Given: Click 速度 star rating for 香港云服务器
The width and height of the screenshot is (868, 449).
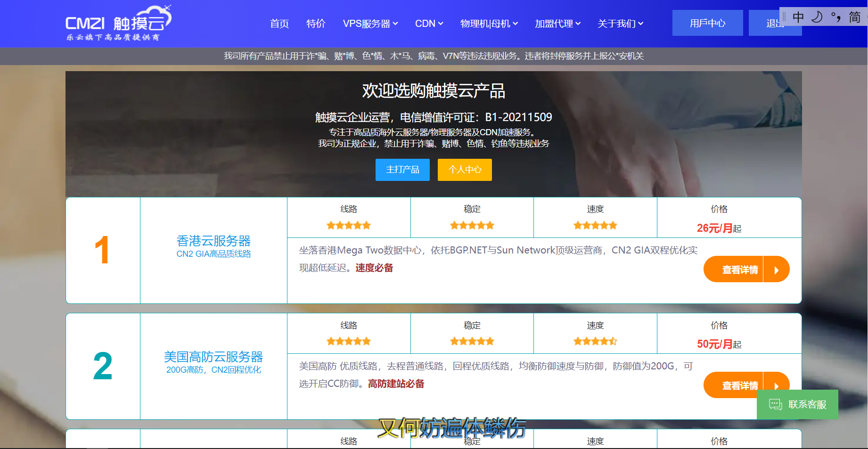Looking at the screenshot, I should click(x=595, y=225).
